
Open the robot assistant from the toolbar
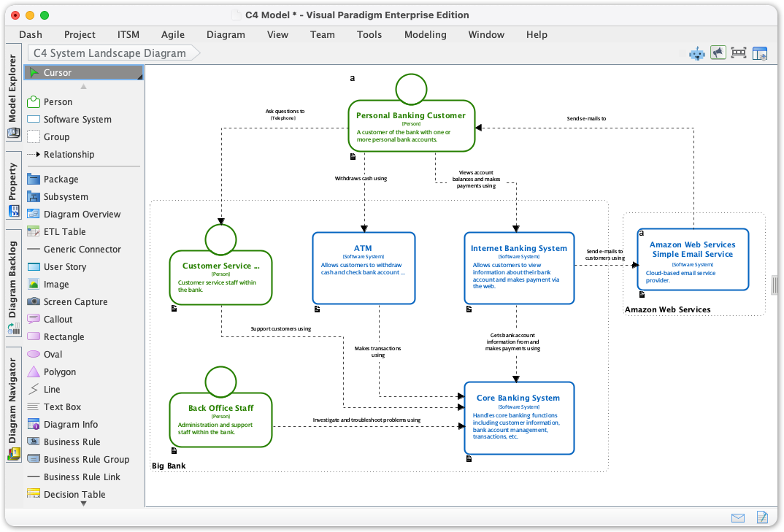(696, 53)
